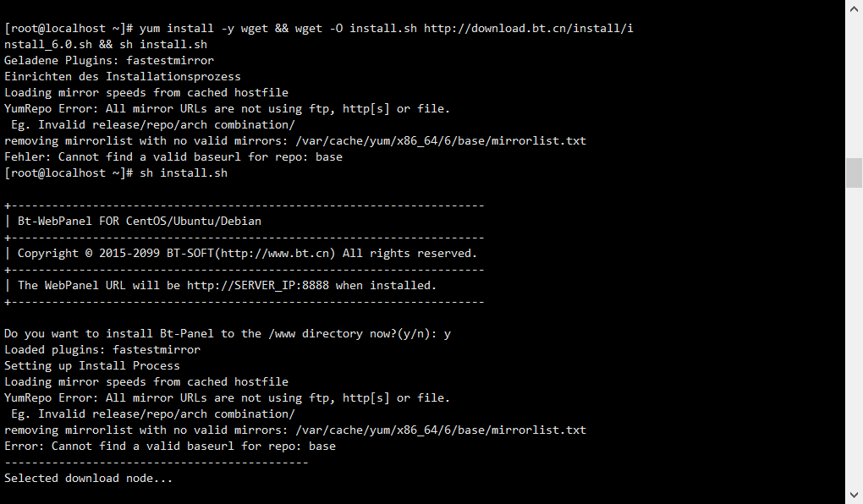Click the scrollbar track above the thumb

[854, 85]
